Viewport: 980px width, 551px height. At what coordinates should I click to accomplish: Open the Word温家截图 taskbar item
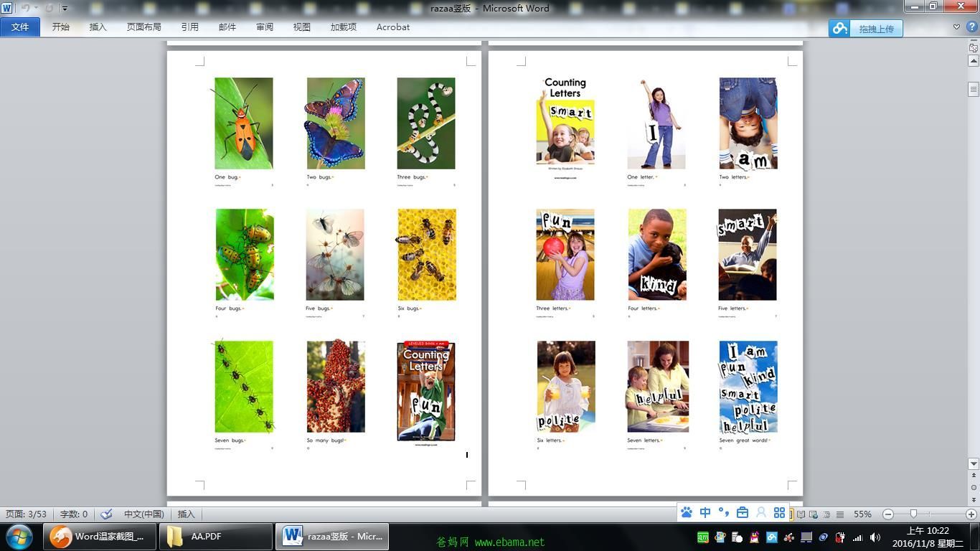coord(100,537)
